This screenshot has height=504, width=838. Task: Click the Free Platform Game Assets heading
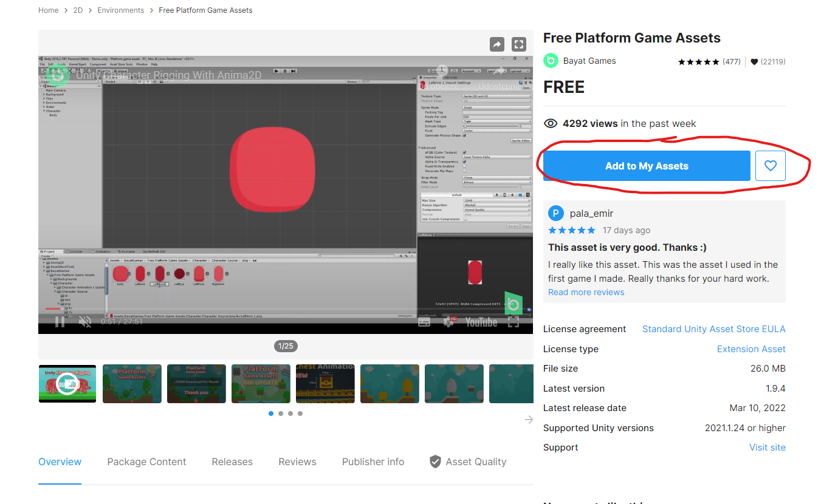point(632,38)
